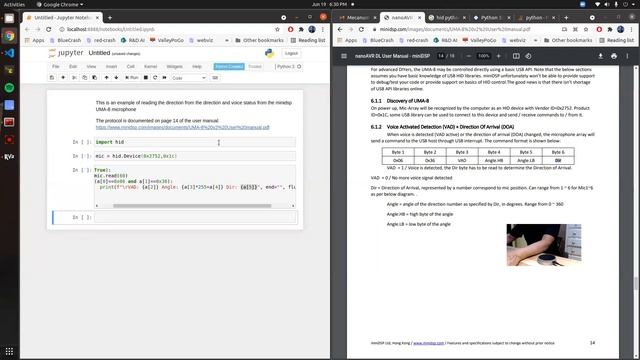Open the Jupyter Cell menu
The width and height of the screenshot is (640, 360).
(131, 67)
